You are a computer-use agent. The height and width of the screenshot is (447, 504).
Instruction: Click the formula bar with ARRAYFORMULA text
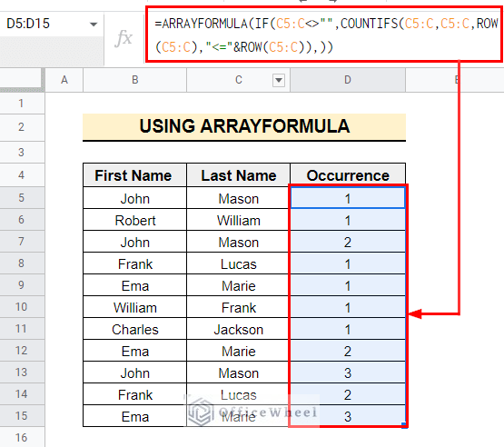323,35
